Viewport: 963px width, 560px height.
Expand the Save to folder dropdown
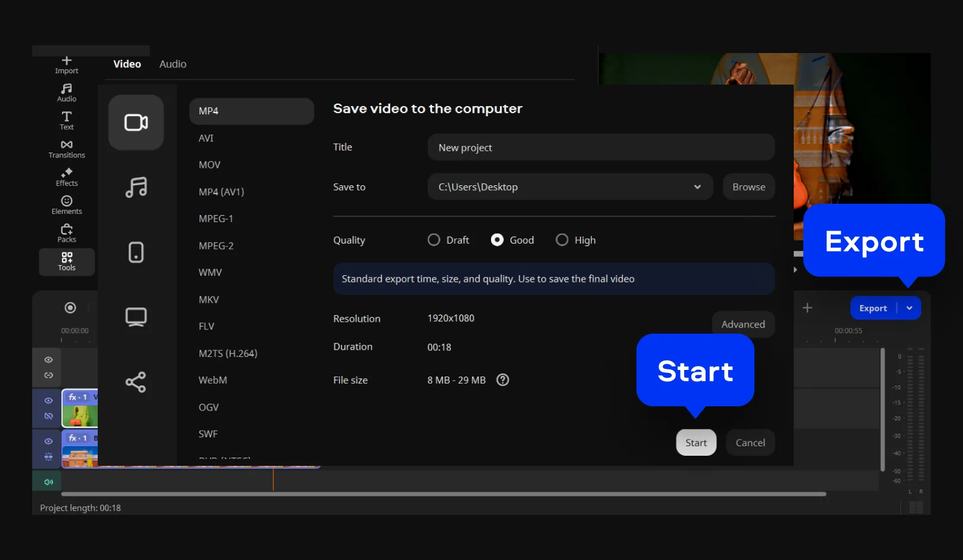point(697,187)
